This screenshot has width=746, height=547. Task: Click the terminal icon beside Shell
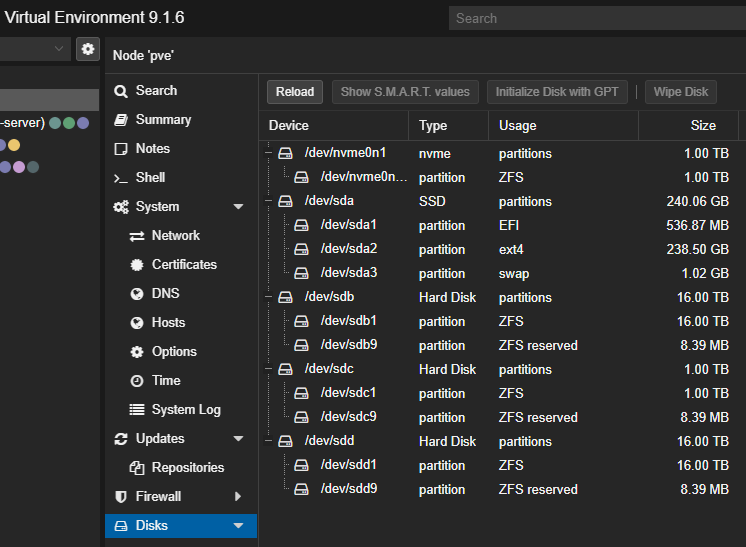pos(121,178)
